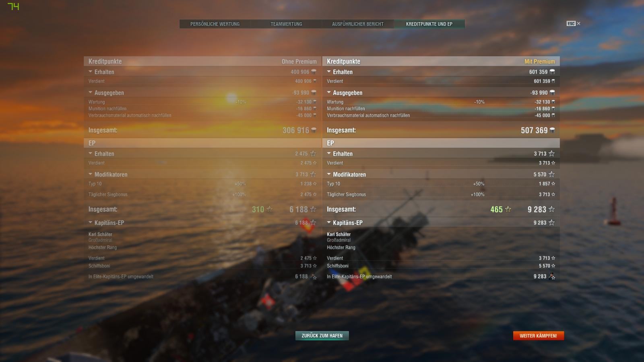This screenshot has height=362, width=644.
Task: Open the Teamwertung tab
Action: [x=286, y=24]
